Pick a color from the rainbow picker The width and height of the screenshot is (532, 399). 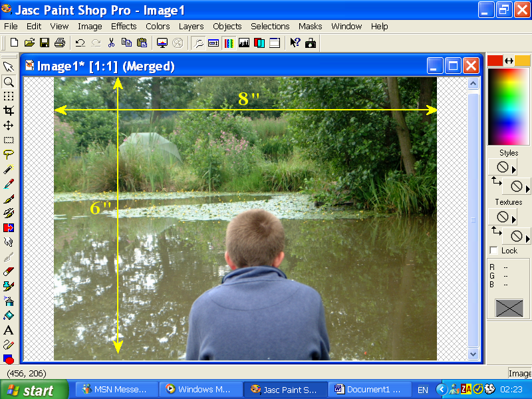point(509,106)
